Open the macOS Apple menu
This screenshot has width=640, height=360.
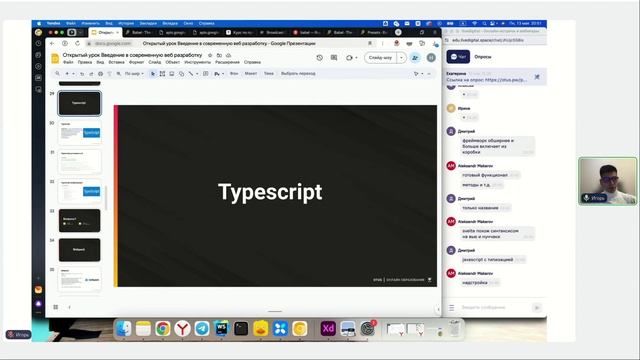click(x=39, y=23)
